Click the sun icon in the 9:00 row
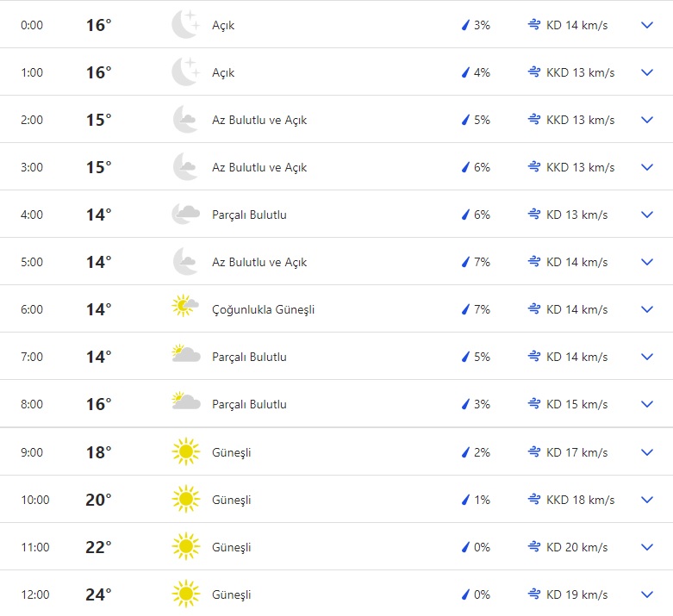Screen dimensions: 673x616 pyautogui.click(x=185, y=452)
